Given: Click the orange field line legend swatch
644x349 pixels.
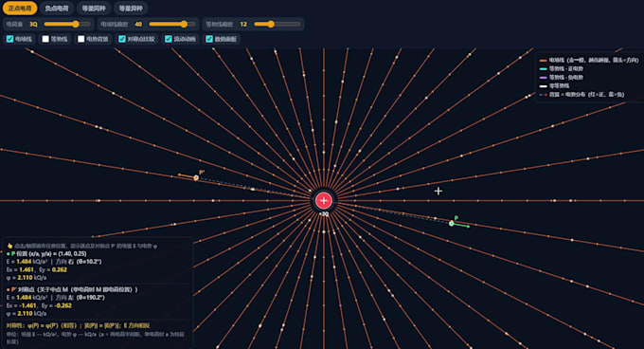Looking at the screenshot, I should tap(544, 61).
